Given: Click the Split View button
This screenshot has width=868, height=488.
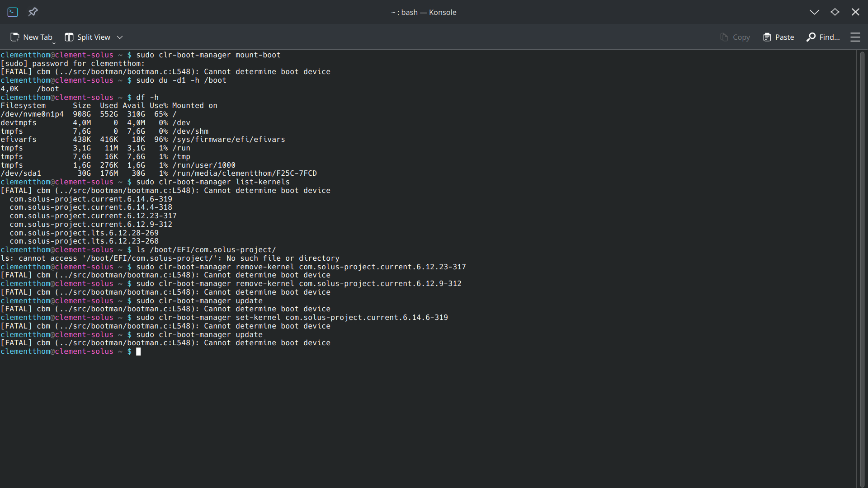Looking at the screenshot, I should 88,37.
